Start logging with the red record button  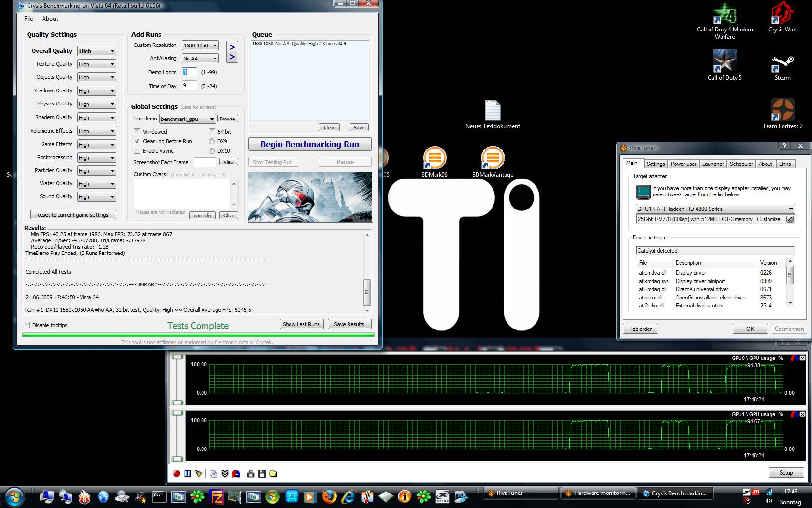(x=176, y=474)
